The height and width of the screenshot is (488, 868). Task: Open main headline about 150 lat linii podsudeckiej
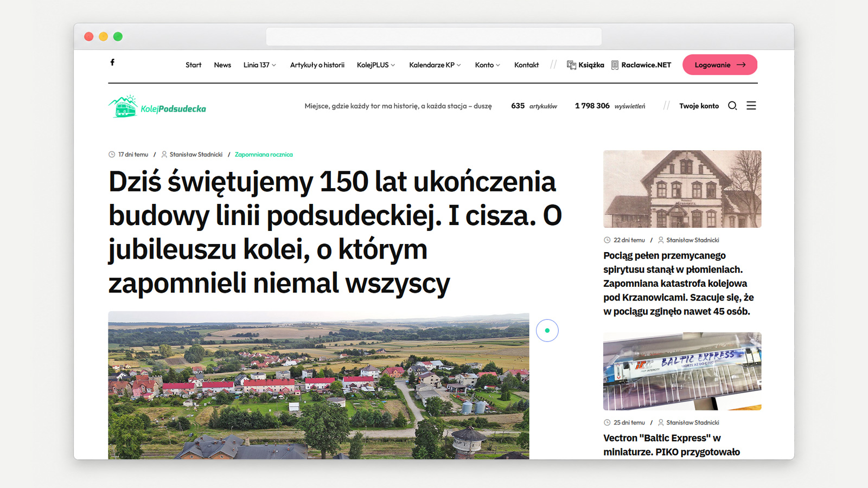click(x=335, y=232)
